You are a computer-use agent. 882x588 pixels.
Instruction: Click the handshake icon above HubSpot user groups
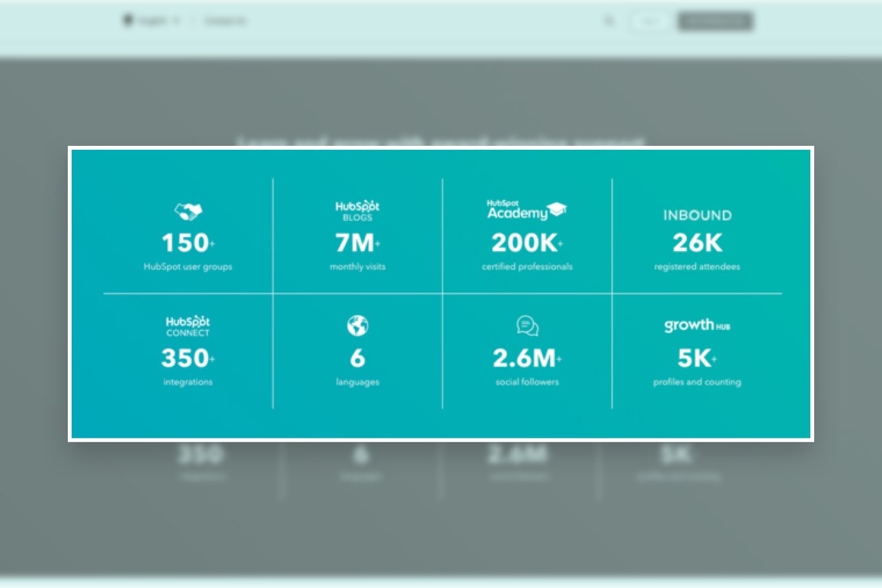pos(188,210)
